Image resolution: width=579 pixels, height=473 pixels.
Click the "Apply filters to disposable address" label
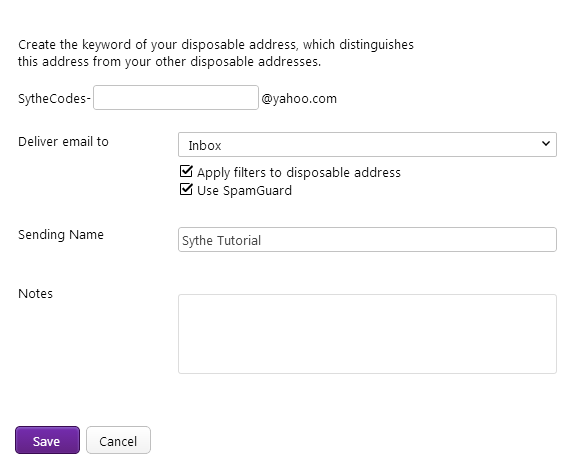299,172
